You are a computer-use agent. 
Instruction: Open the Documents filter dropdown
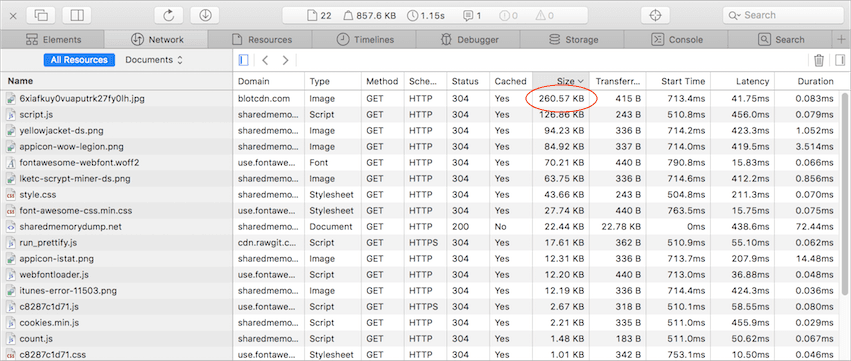click(154, 60)
